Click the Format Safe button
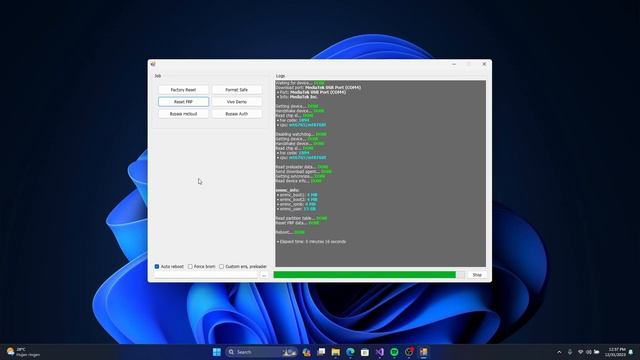 [x=237, y=90]
